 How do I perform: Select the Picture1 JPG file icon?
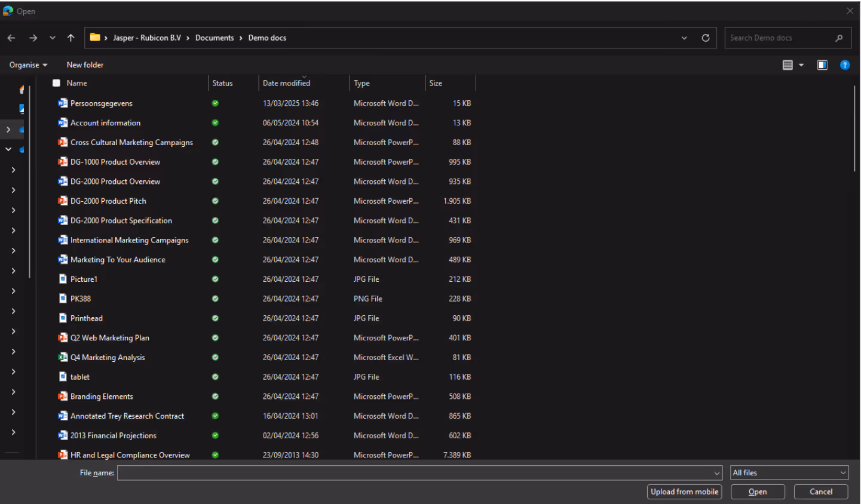pos(63,279)
